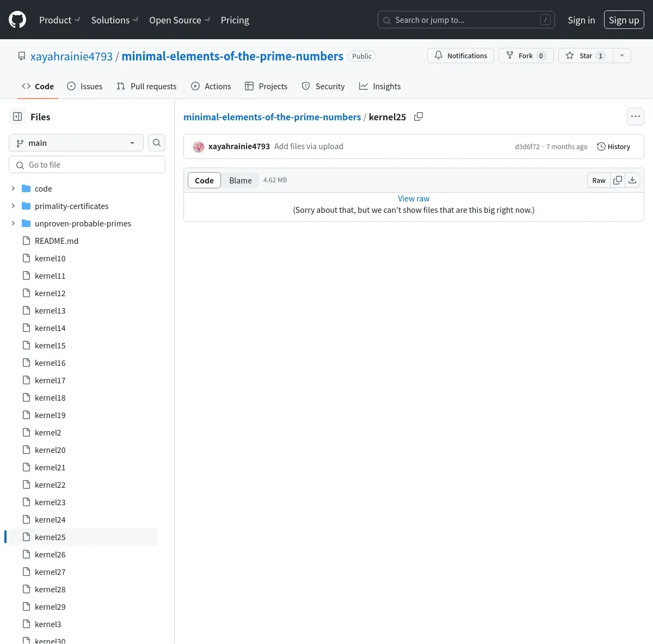The image size is (653, 644).
Task: Copy raw file contents icon
Action: coord(618,180)
